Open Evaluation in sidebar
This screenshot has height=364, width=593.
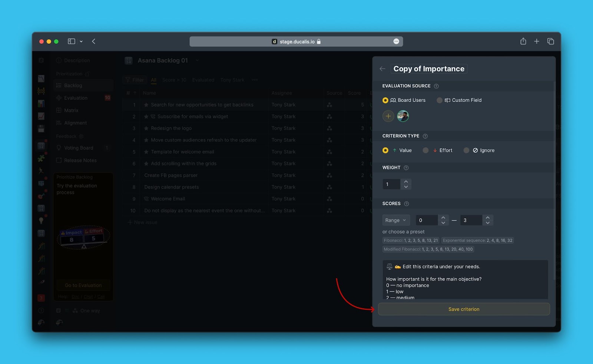point(83,98)
